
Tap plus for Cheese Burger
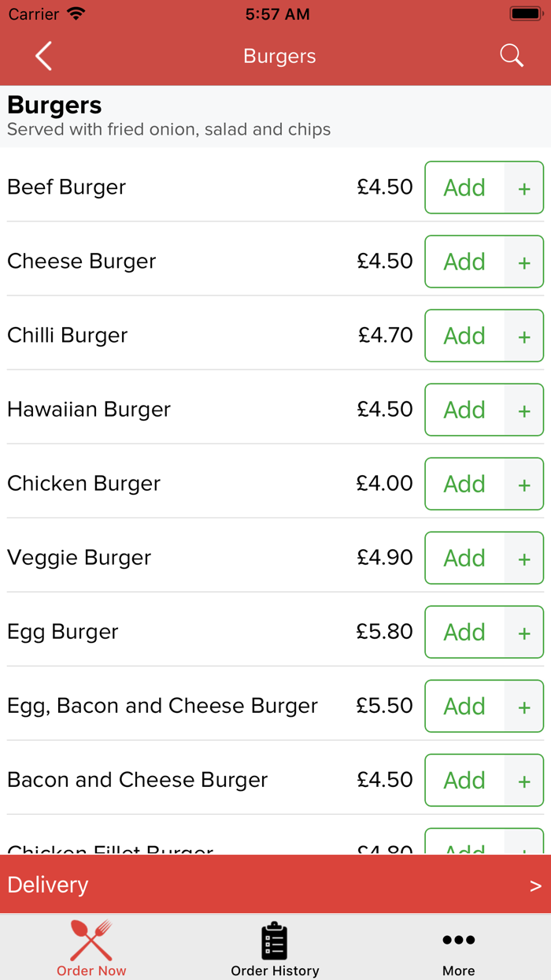(x=524, y=262)
